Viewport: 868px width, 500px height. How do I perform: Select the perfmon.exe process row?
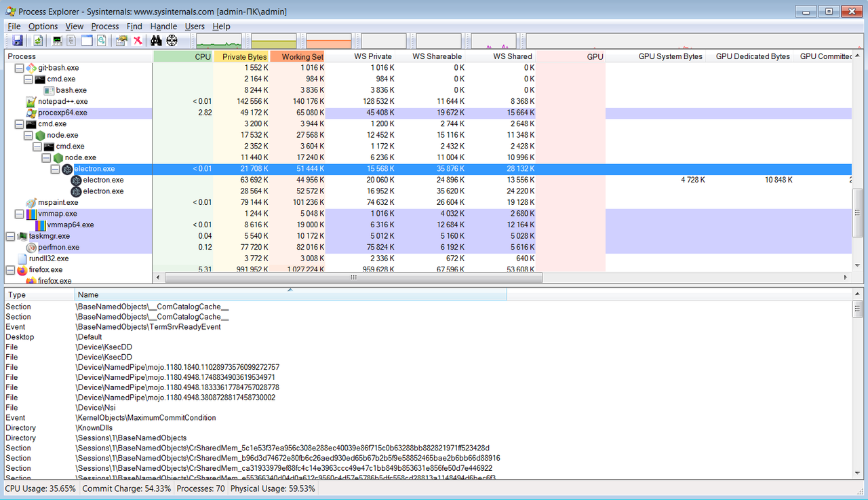427,247
